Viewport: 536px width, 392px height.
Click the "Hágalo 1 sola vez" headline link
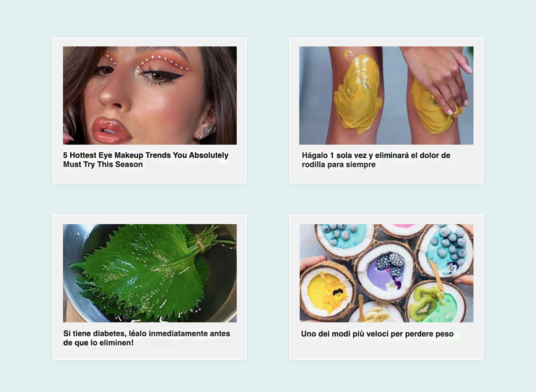click(x=376, y=160)
